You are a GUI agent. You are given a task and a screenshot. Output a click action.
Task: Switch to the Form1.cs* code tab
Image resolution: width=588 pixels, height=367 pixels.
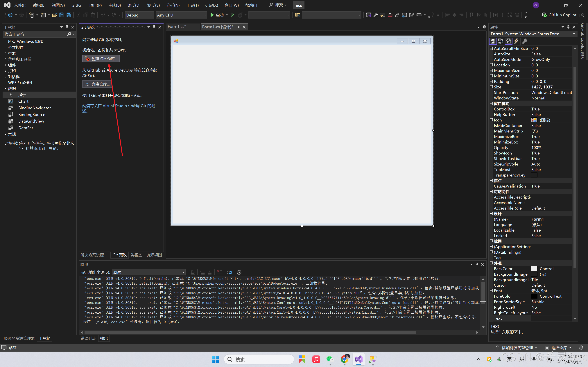click(x=177, y=27)
